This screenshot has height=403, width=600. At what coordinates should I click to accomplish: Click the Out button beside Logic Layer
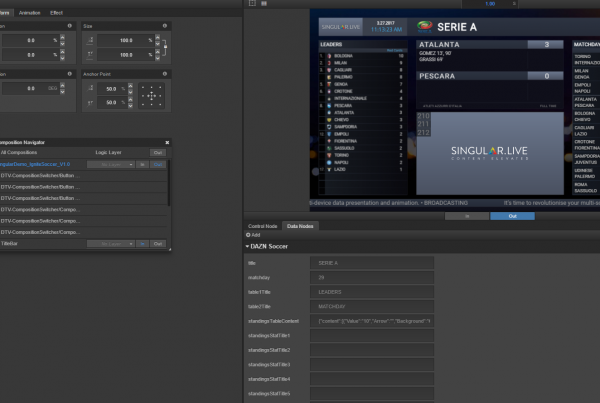point(158,152)
